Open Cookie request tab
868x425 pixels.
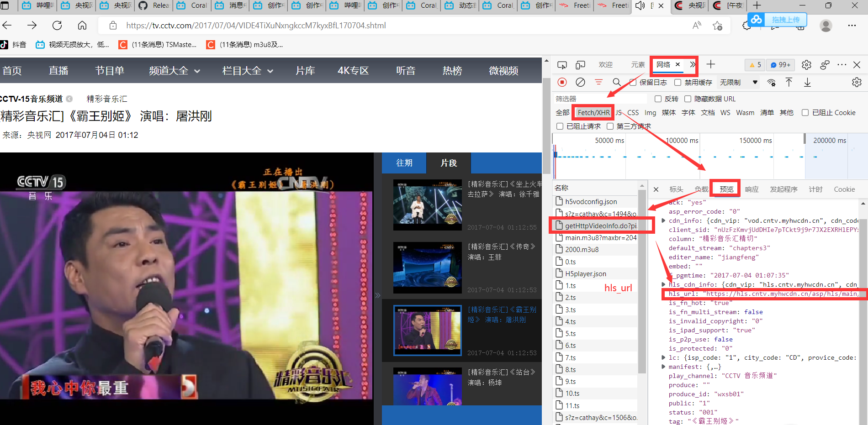tap(844, 189)
